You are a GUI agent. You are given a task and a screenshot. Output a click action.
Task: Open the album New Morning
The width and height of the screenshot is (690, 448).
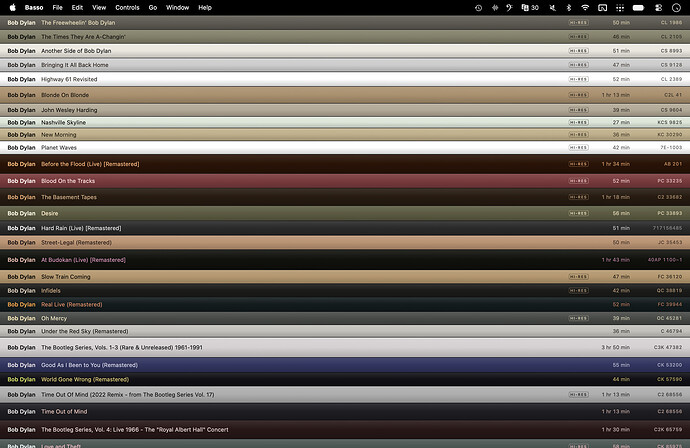(x=345, y=135)
